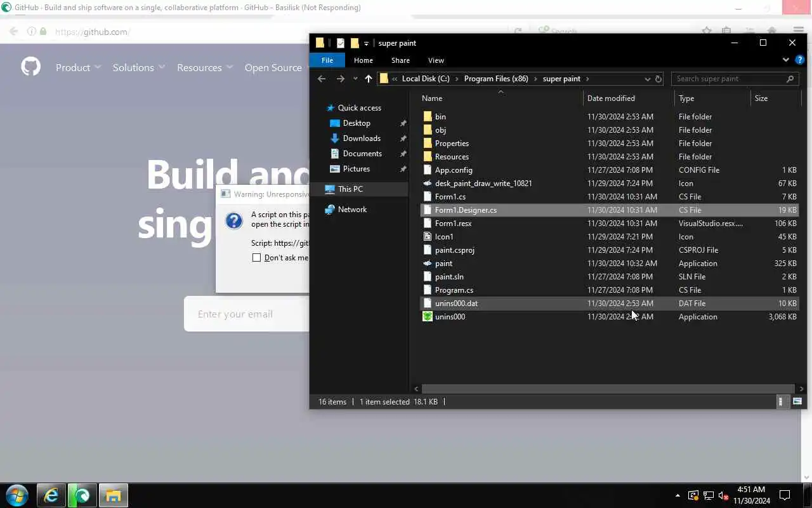812x508 pixels.
Task: Select the unins000 application icon
Action: (x=428, y=316)
